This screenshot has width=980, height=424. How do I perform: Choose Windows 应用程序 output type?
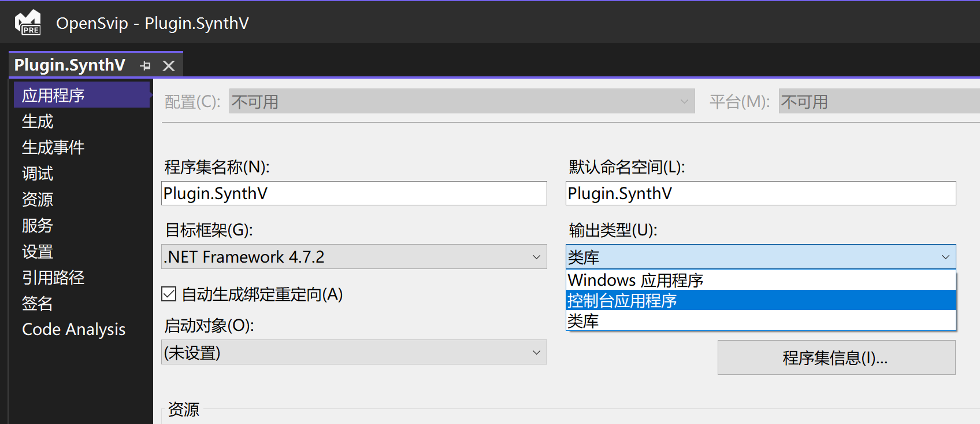760,280
